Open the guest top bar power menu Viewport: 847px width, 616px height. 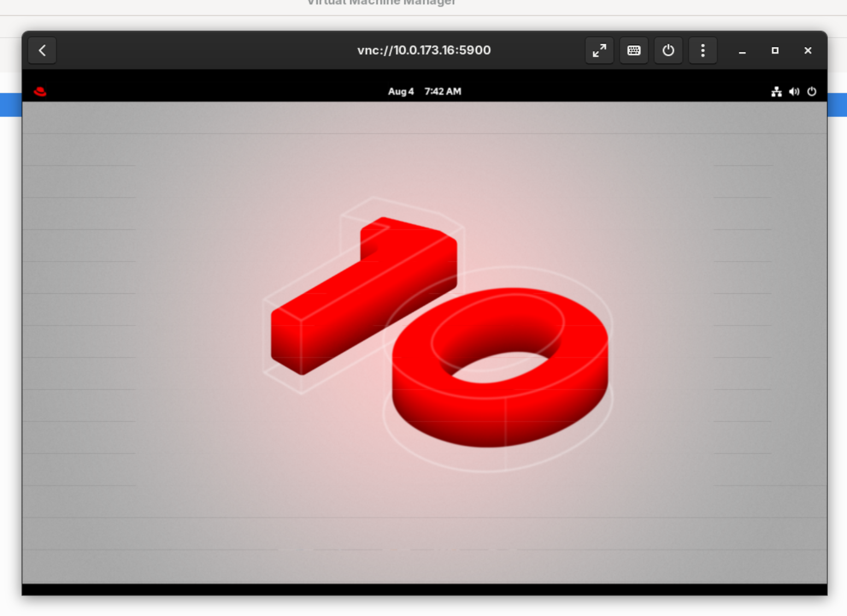[812, 92]
